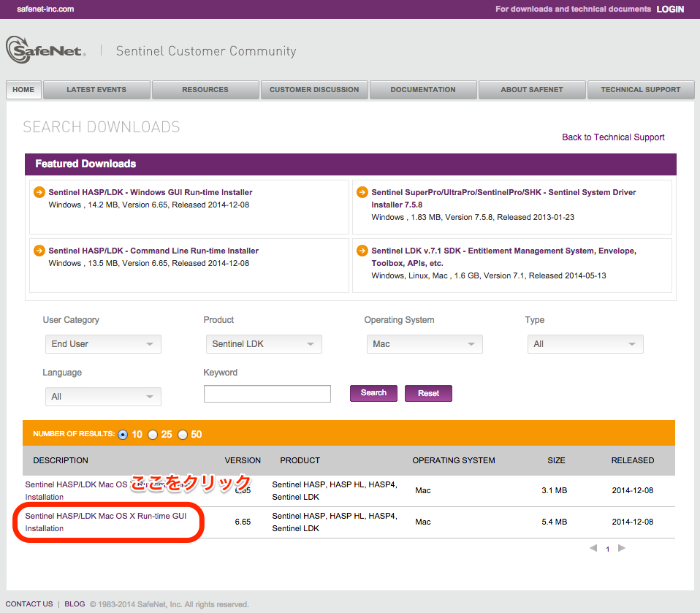Screen dimensions: 700x613
Task: Expand the Product dropdown showing Sentinel LDK
Action: point(263,344)
